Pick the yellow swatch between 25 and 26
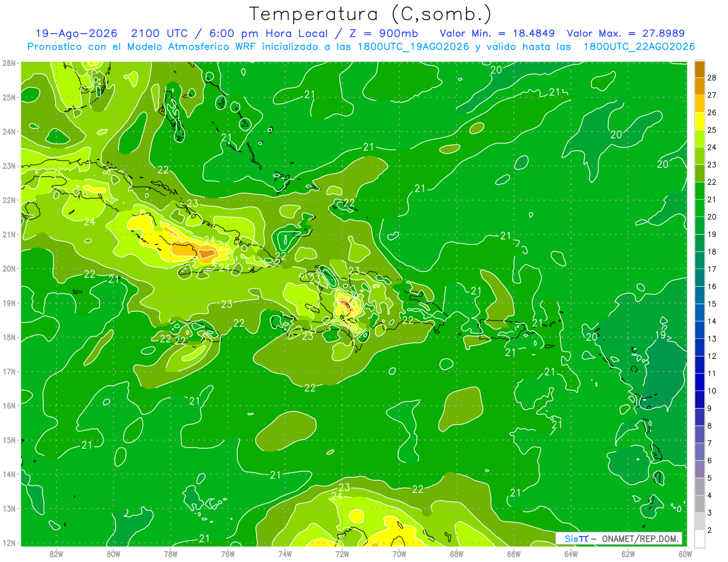This screenshot has height=562, width=728. (699, 121)
